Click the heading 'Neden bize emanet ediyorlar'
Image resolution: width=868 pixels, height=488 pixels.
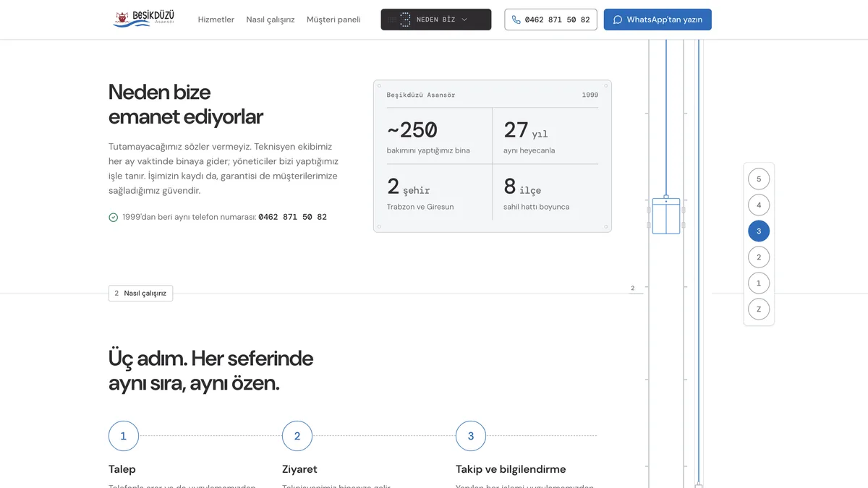click(186, 104)
